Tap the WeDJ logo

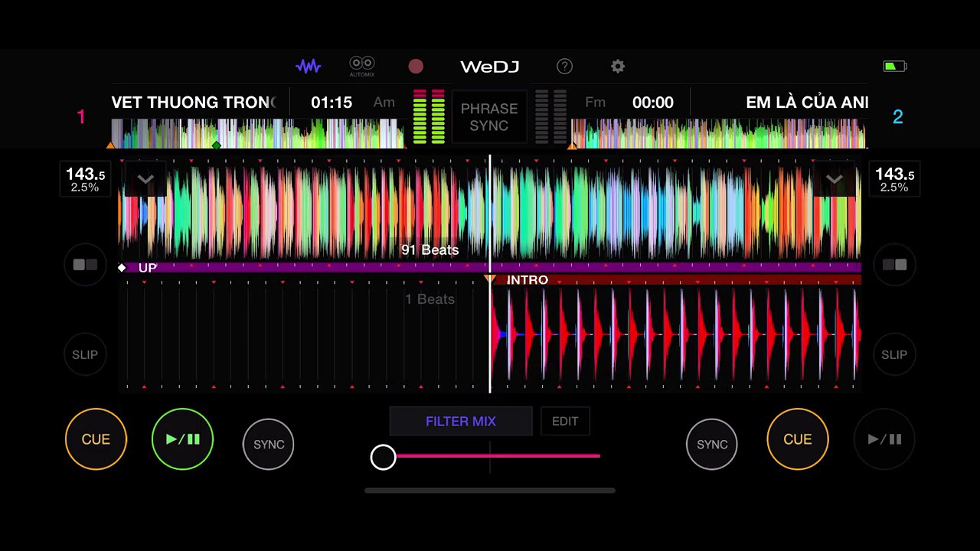(x=490, y=67)
